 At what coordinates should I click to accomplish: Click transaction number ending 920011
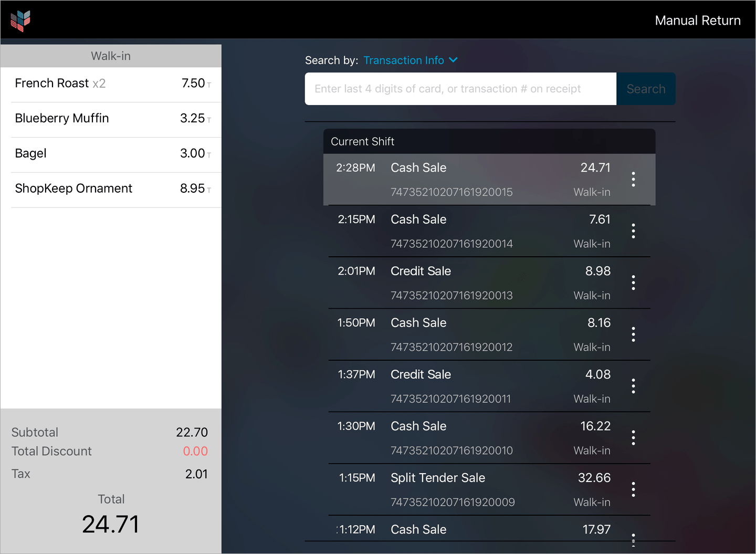pyautogui.click(x=450, y=399)
